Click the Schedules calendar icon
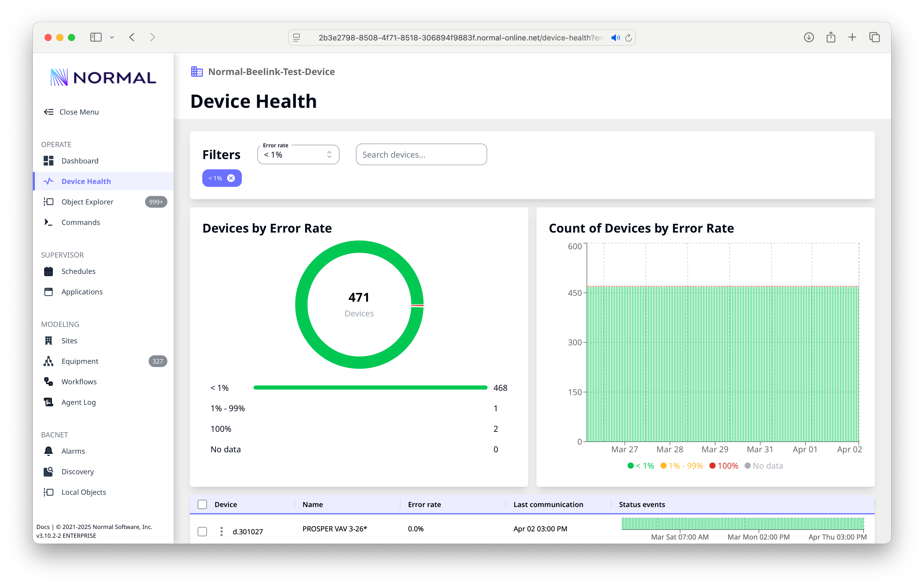This screenshot has width=924, height=587. click(48, 271)
